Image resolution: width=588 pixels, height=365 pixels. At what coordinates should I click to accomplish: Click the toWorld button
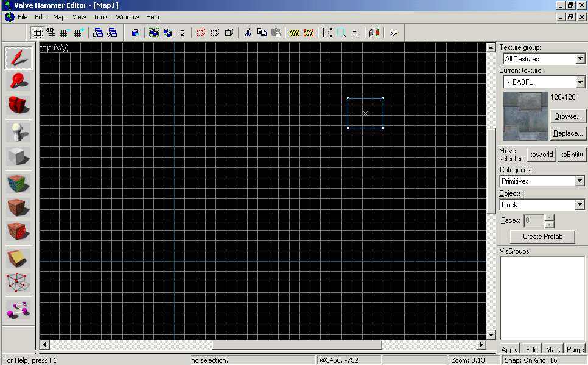[x=542, y=155]
